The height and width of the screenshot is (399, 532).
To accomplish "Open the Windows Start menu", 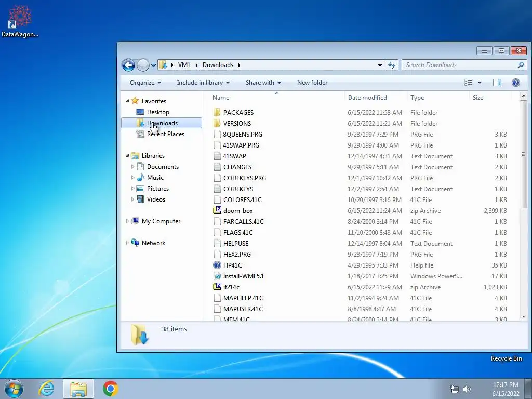I will click(x=14, y=389).
